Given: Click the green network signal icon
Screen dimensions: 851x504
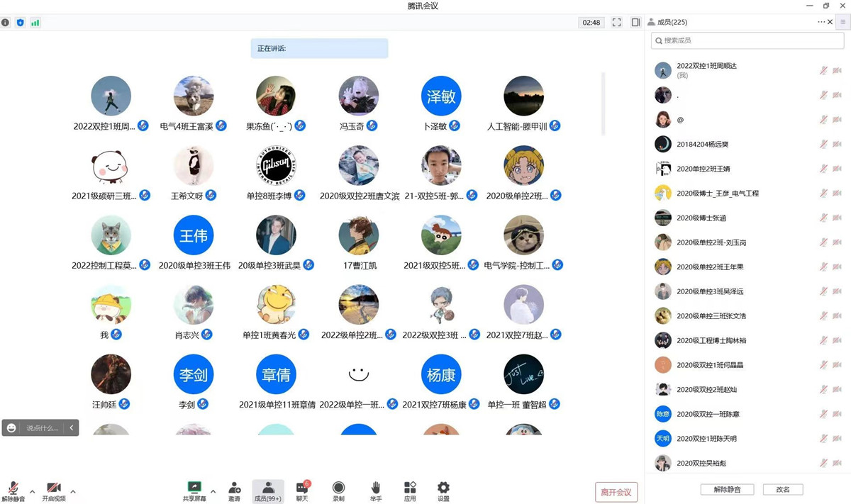Looking at the screenshot, I should pos(35,23).
